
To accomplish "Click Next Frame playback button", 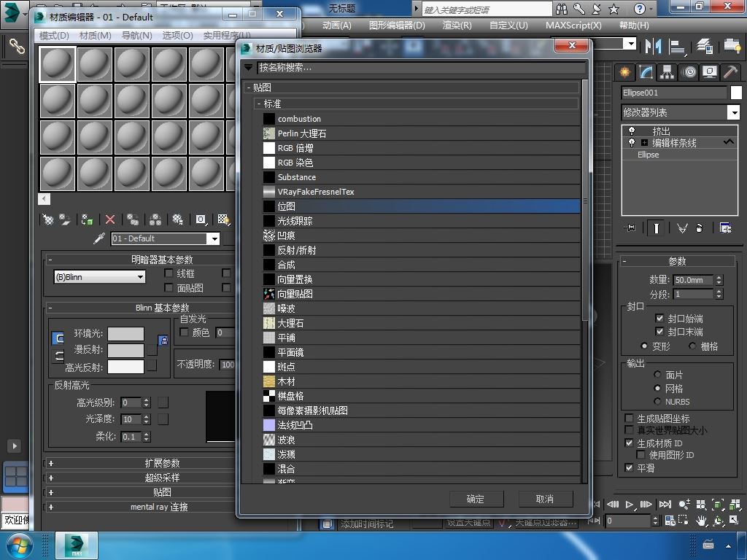I will click(646, 505).
